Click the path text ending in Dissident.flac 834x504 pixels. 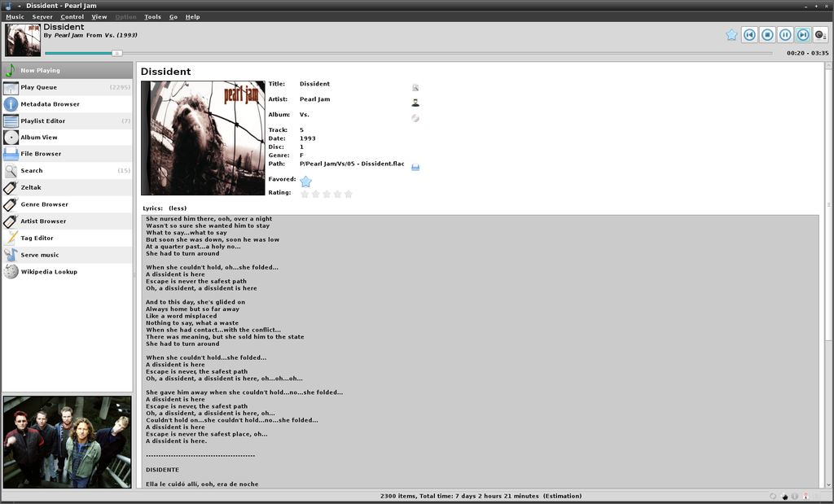point(352,164)
